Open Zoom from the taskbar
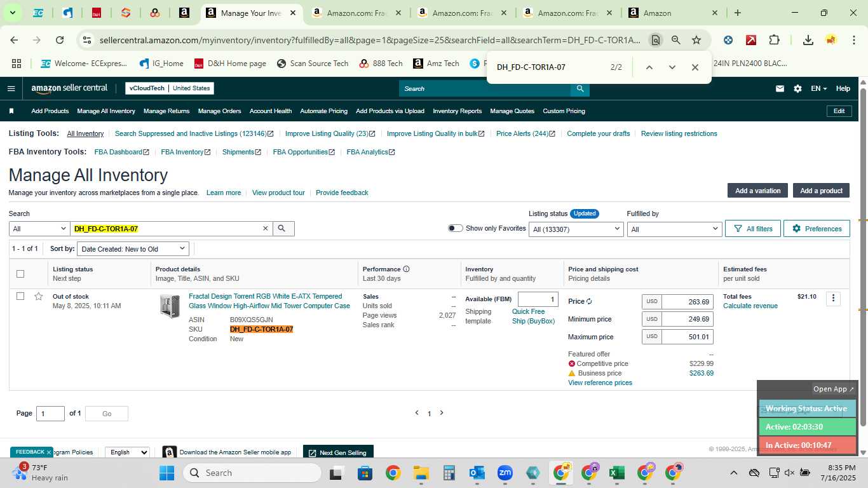 (x=505, y=473)
